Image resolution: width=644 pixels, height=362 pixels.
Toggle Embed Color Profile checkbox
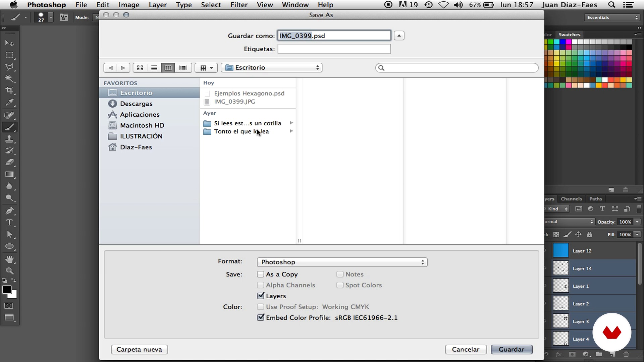[261, 317]
